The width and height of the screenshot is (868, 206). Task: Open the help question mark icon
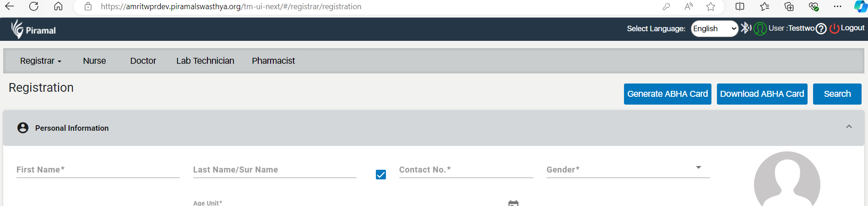[x=821, y=28]
